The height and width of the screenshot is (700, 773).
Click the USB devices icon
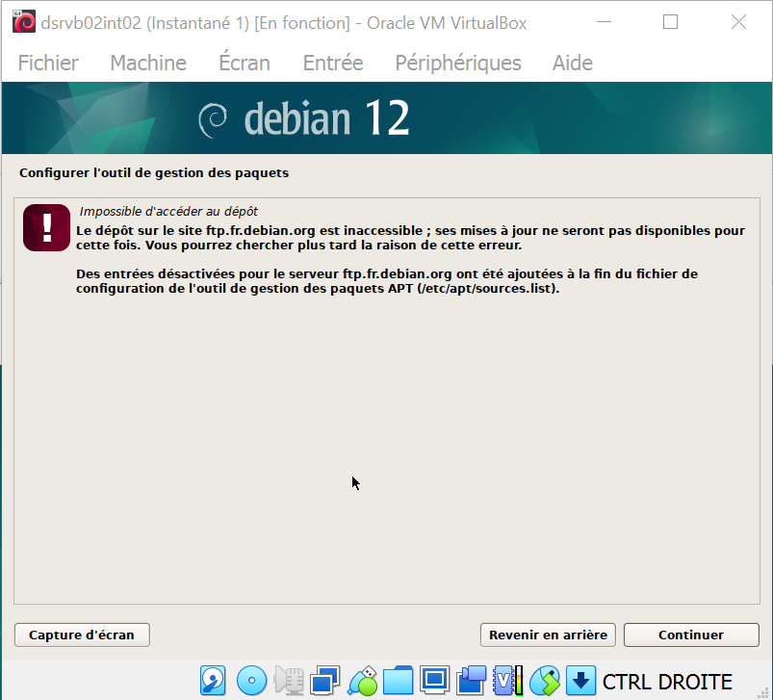click(363, 681)
